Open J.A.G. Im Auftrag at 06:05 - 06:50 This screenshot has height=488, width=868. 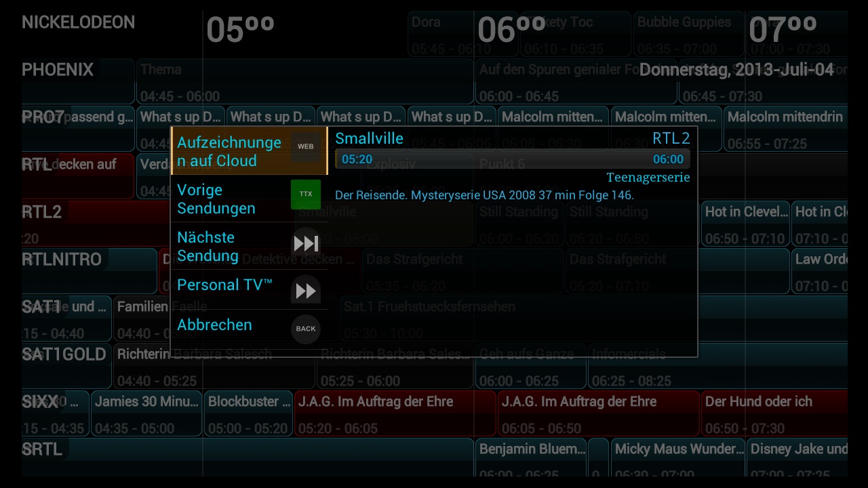click(x=598, y=413)
